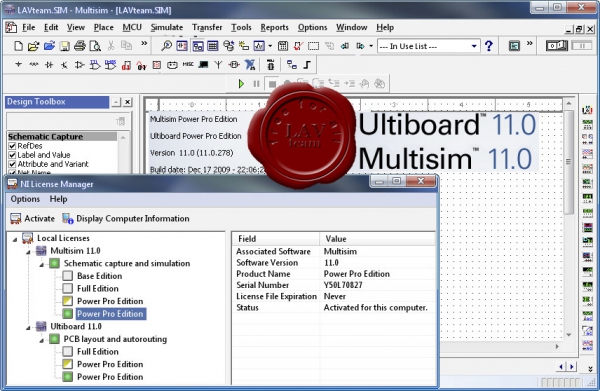Collapse the Ultiboard 11.0 tree node

pyautogui.click(x=28, y=328)
